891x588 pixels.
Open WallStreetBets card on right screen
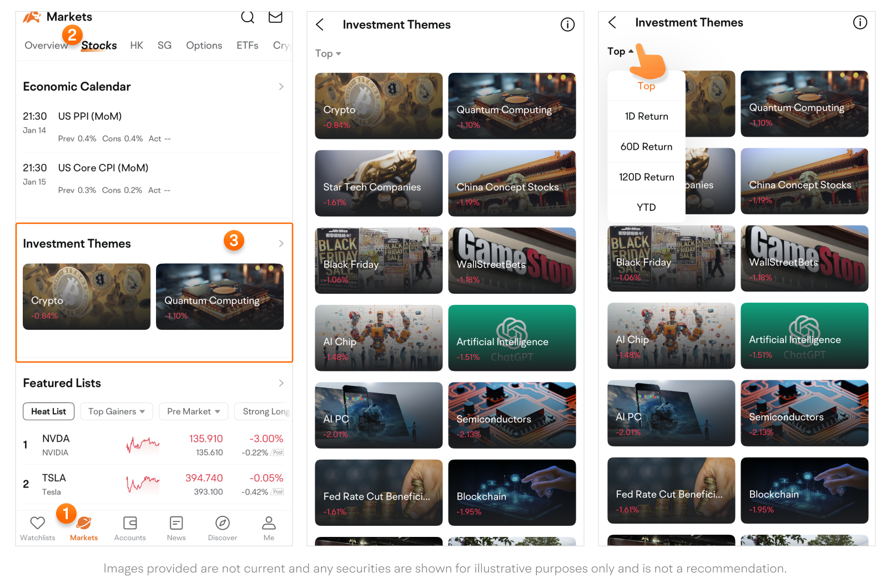pyautogui.click(x=804, y=258)
